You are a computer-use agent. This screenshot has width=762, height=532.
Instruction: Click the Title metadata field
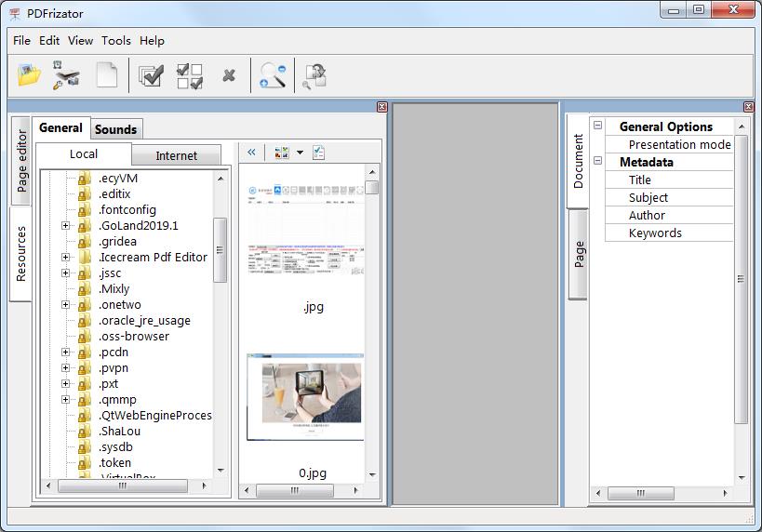670,180
